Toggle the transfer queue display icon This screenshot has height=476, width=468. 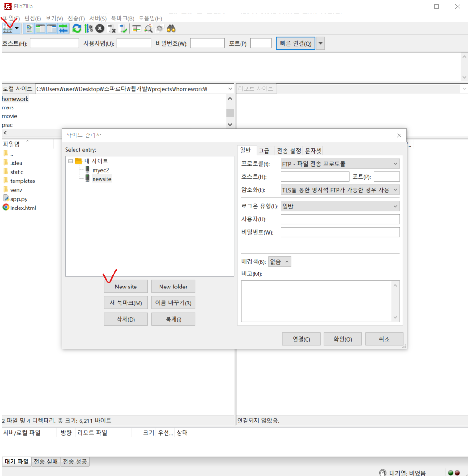63,28
